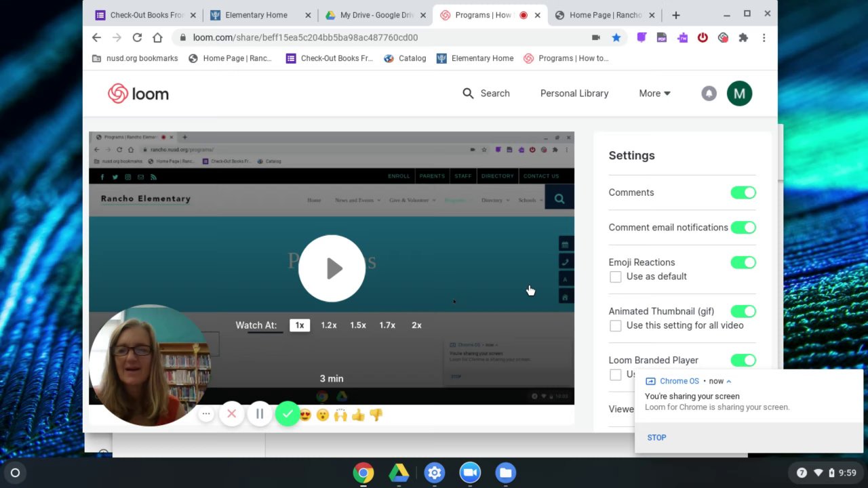The height and width of the screenshot is (488, 868).
Task: Click the camera icon in address bar
Action: (x=595, y=38)
